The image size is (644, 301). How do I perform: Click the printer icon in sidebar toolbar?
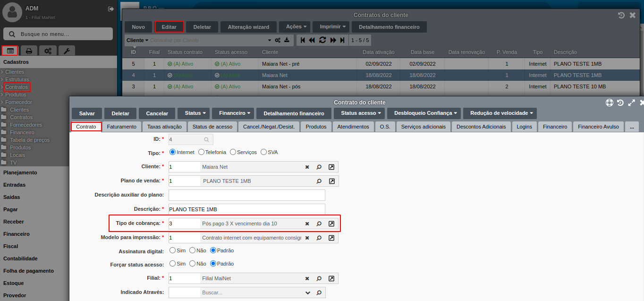coord(29,51)
